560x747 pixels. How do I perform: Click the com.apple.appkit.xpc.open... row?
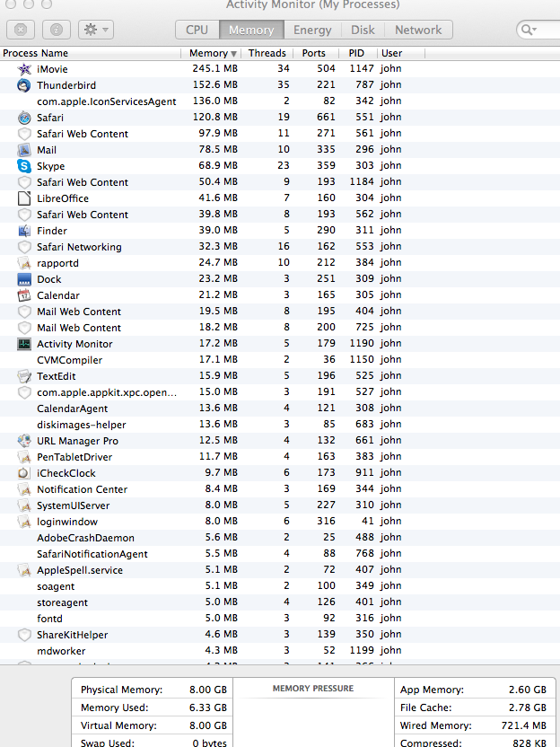pos(280,392)
